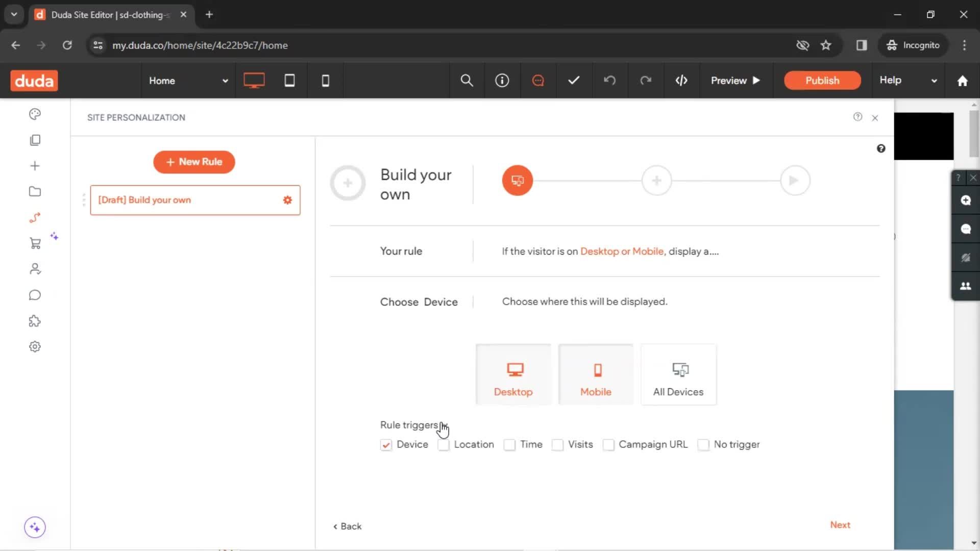
Task: Click the Duda Site Editor browser tab
Action: coord(110,15)
